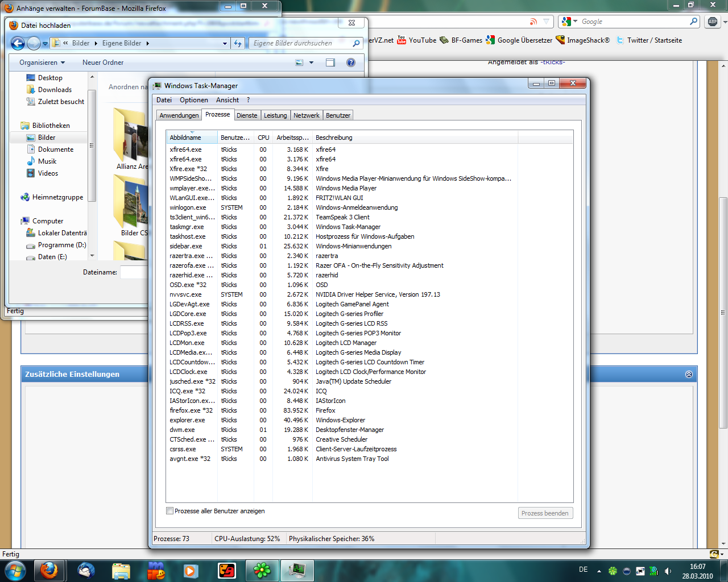Toggle the preview pane in upload dialog
This screenshot has height=582, width=728.
click(330, 63)
